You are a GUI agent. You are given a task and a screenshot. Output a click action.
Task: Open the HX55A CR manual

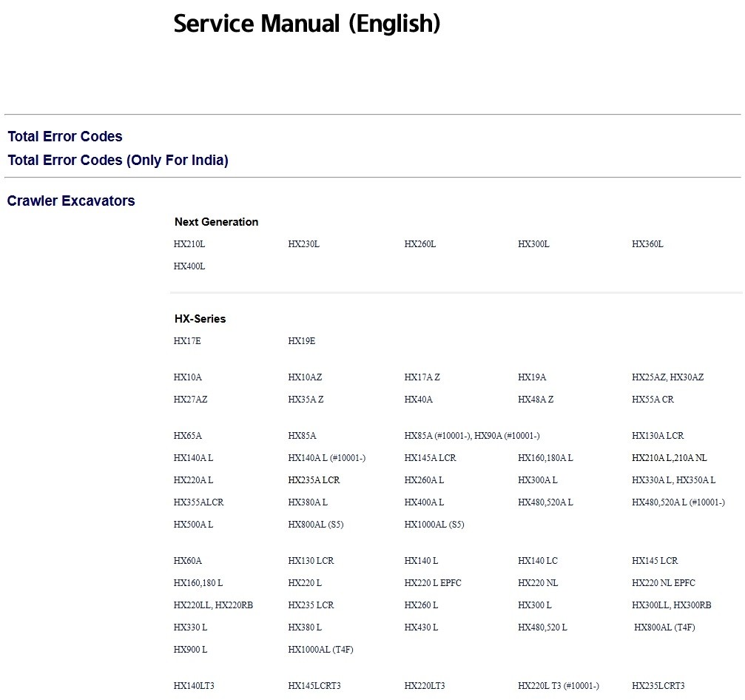point(653,400)
